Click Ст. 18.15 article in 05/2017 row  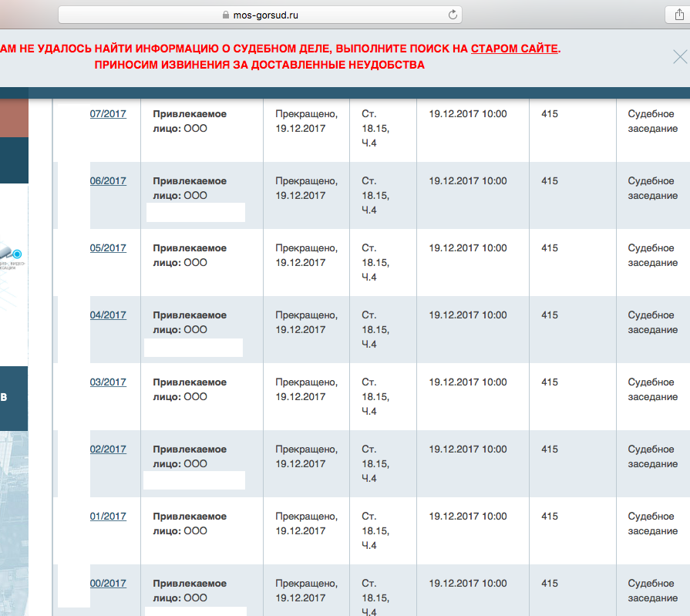pyautogui.click(x=375, y=262)
